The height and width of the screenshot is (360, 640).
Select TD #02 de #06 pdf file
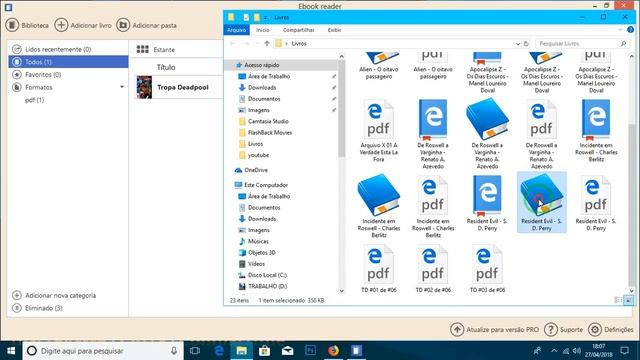[x=433, y=269]
